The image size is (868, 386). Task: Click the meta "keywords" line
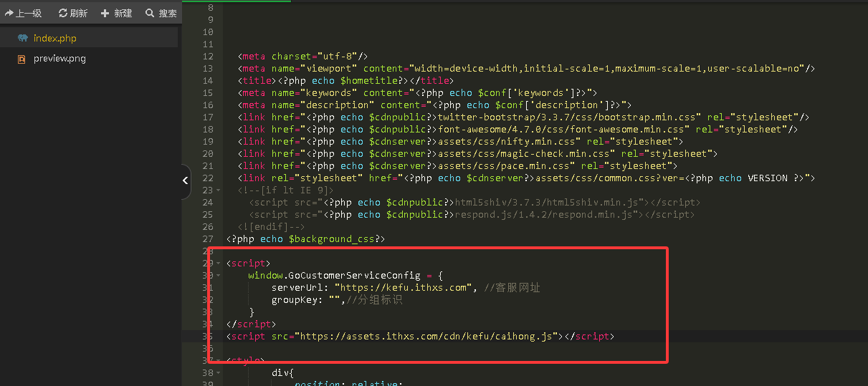417,93
